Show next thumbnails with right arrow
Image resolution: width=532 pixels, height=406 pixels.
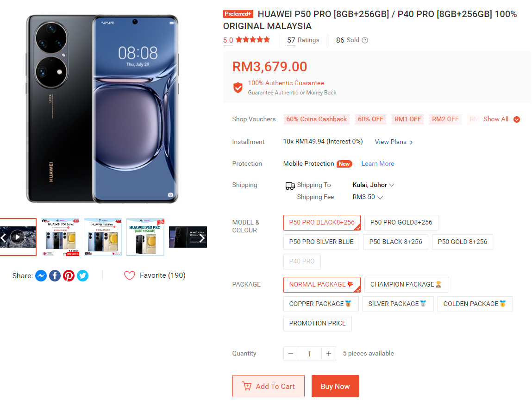tap(202, 238)
